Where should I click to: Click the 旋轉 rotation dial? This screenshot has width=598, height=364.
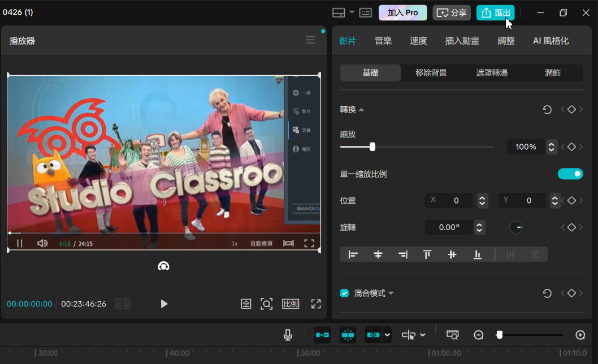click(x=516, y=227)
